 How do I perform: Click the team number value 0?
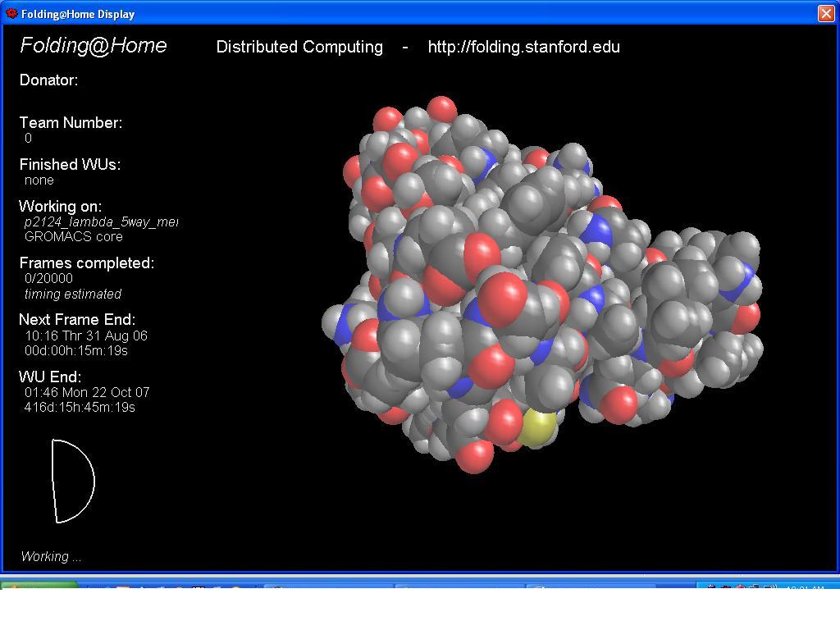point(29,138)
